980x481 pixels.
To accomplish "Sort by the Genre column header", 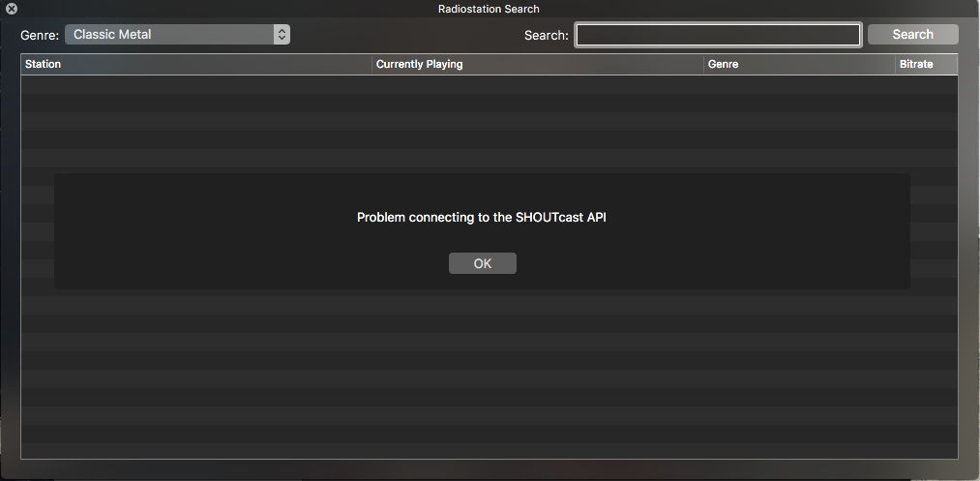I will (799, 65).
